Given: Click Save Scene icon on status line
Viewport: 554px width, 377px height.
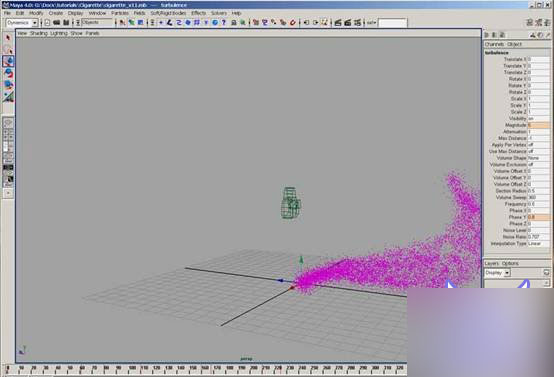Looking at the screenshot, I should click(x=66, y=23).
